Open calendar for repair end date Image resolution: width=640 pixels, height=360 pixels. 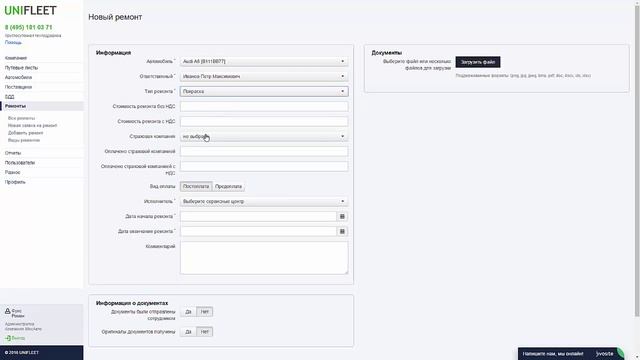coord(342,231)
